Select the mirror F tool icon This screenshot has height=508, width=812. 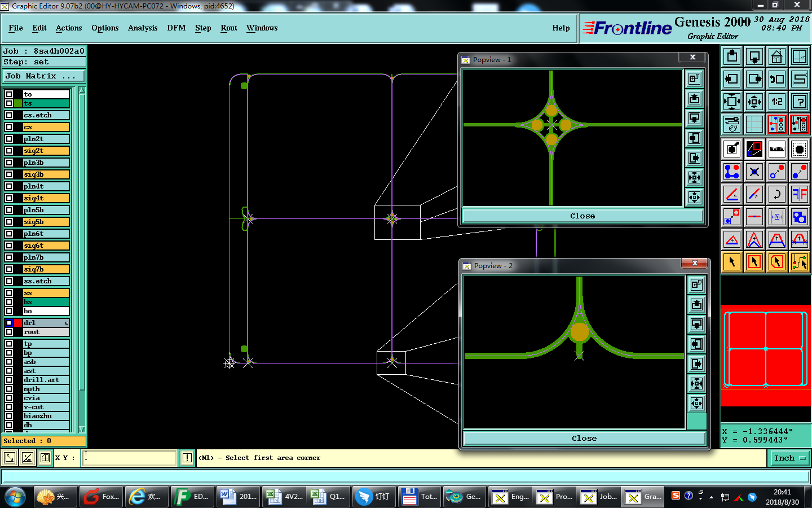800,194
